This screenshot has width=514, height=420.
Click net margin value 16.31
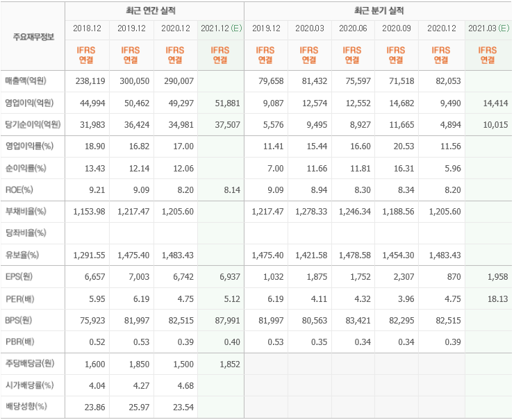pyautogui.click(x=404, y=169)
